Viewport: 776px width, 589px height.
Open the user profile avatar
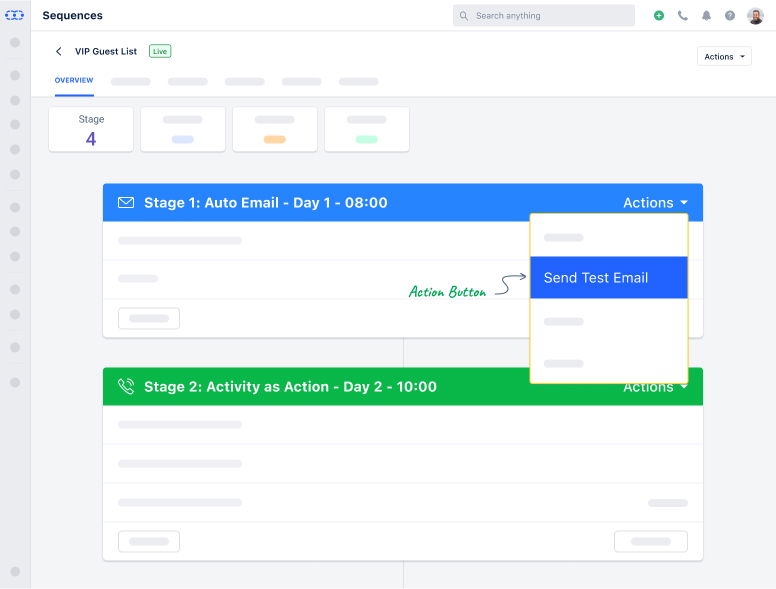755,16
